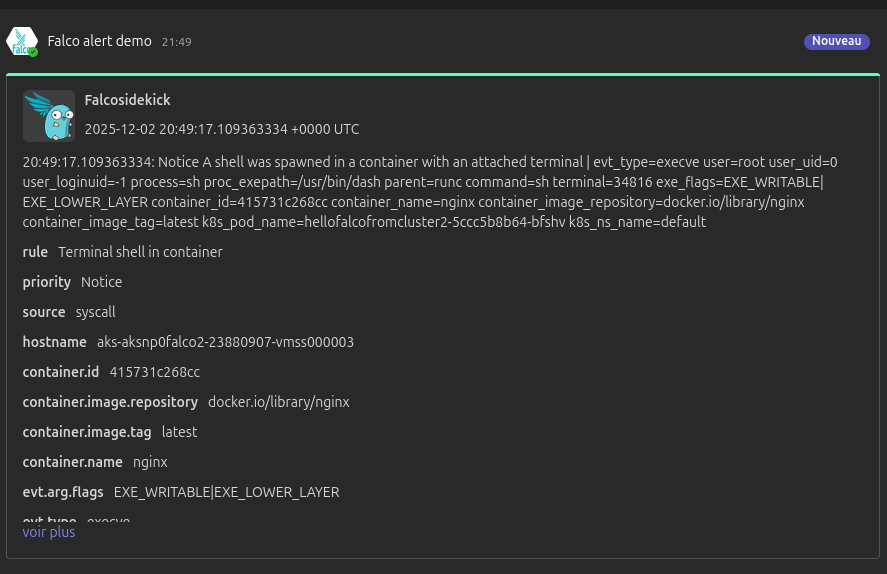Viewport: 887px width, 574px height.
Task: Click the green verified badge on avatar
Action: (33, 52)
